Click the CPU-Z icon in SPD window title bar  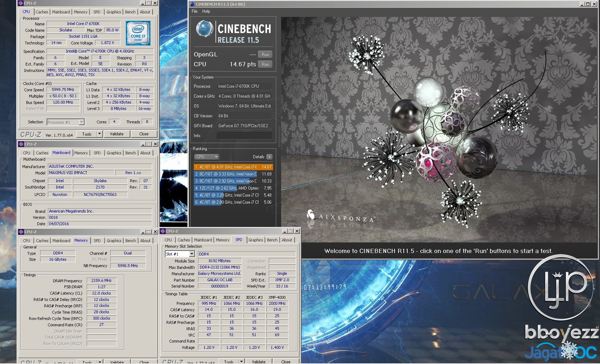[163, 231]
